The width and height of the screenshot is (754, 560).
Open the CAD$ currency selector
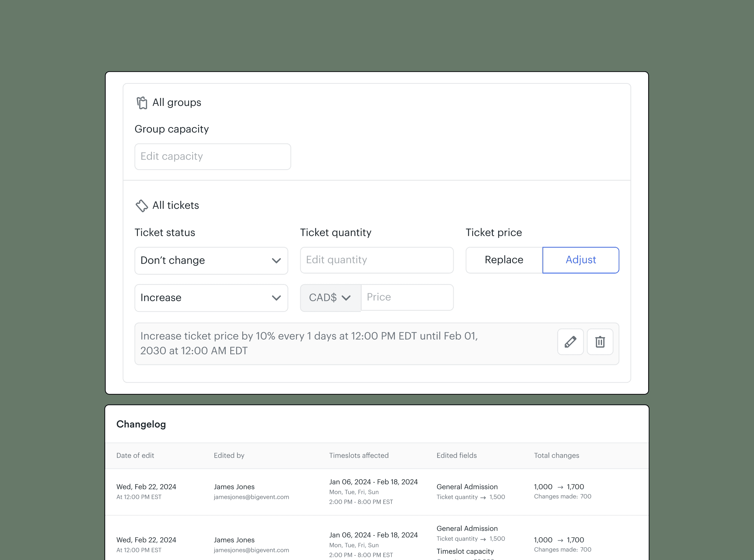(x=330, y=298)
